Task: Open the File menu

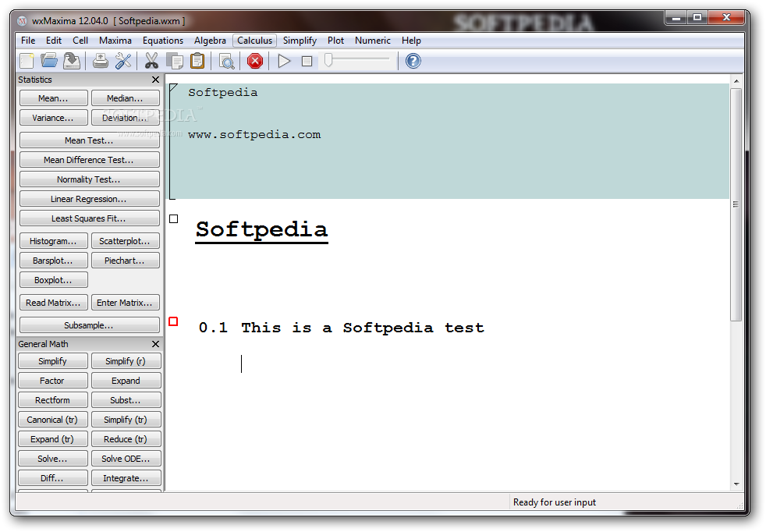Action: click(28, 41)
